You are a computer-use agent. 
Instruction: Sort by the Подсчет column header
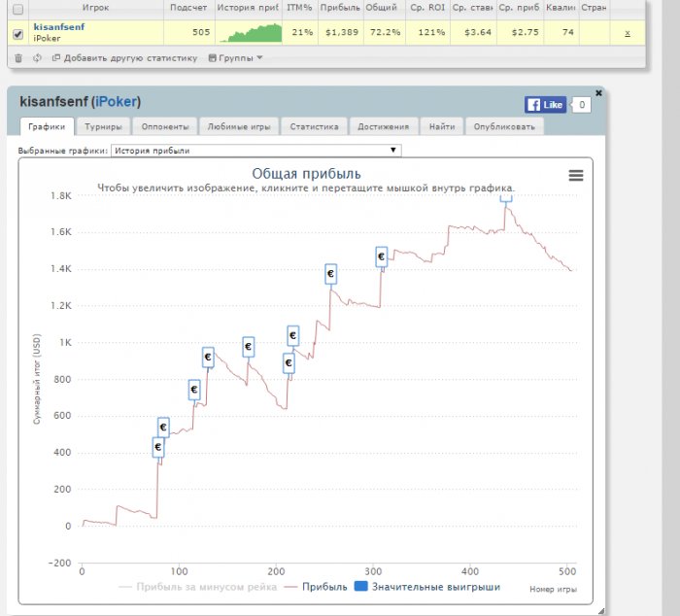[188, 8]
